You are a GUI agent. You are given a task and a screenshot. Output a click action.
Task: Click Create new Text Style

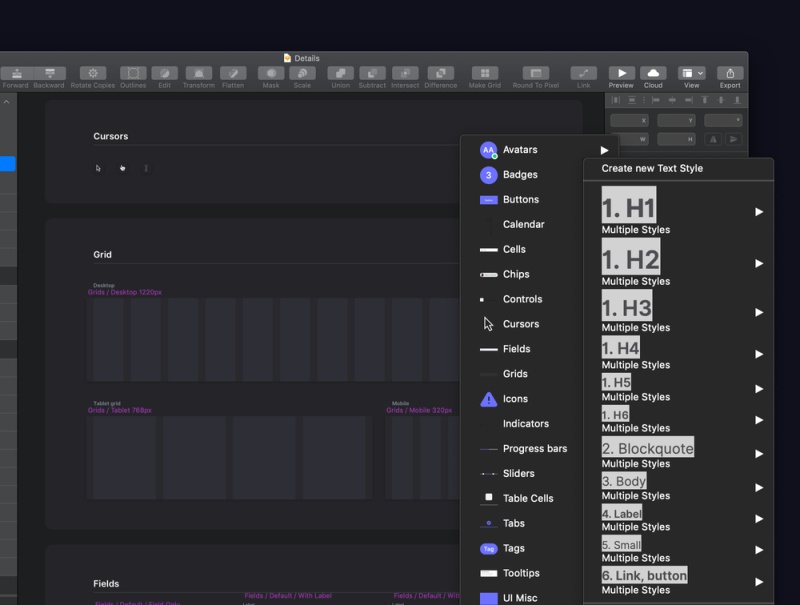[652, 168]
